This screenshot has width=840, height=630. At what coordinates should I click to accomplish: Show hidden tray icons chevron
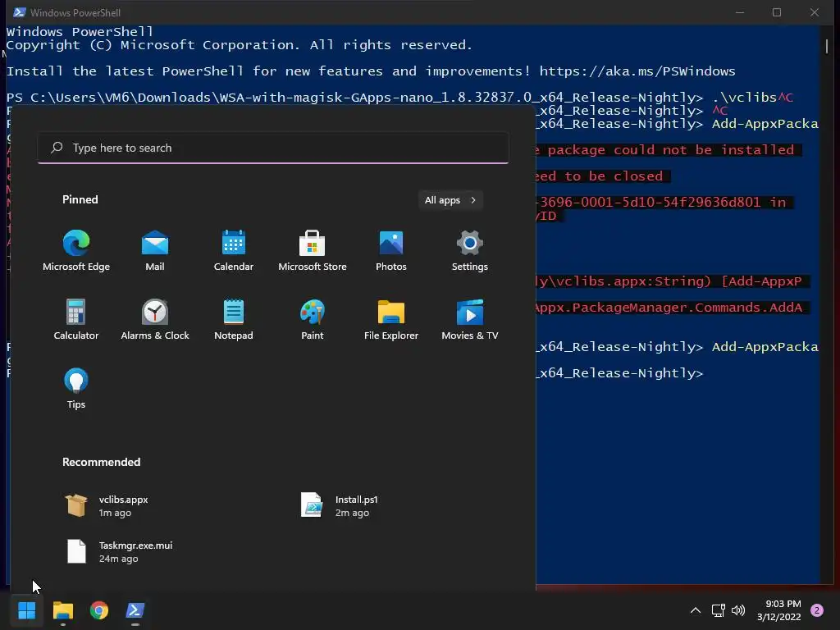click(696, 610)
